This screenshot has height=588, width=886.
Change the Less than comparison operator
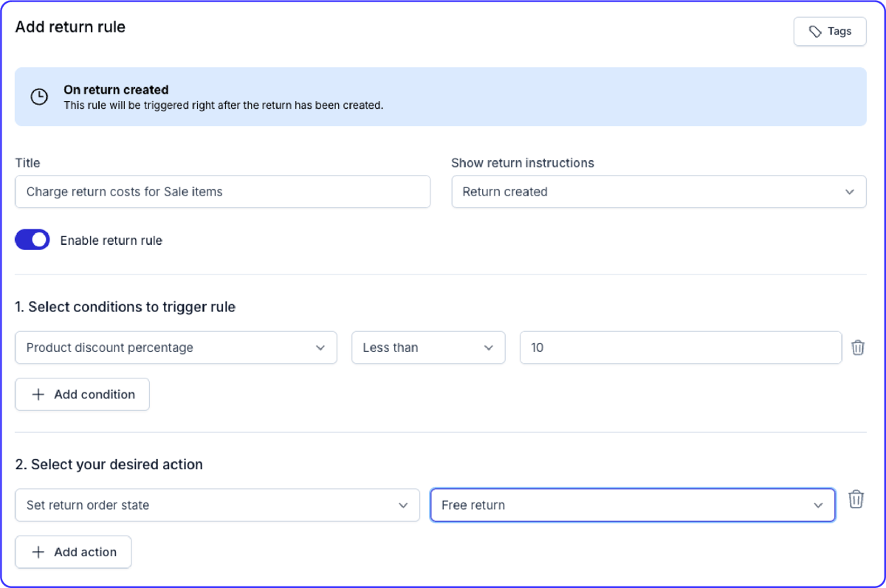pyautogui.click(x=428, y=347)
